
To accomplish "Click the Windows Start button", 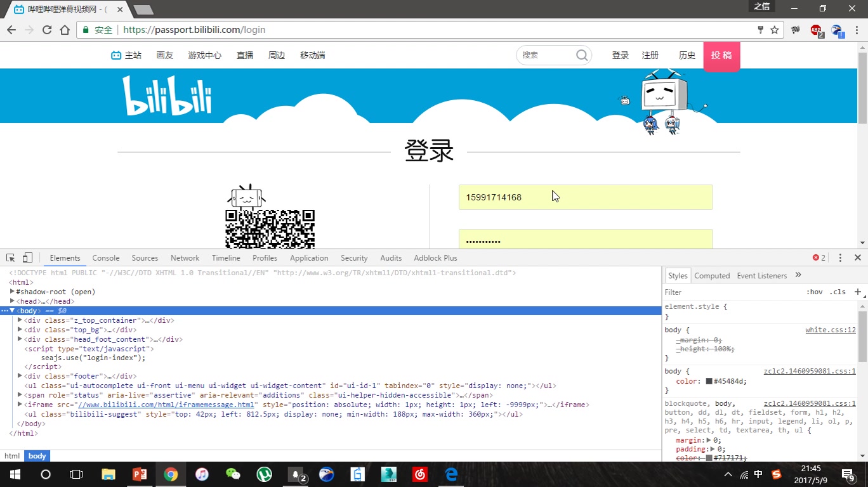I will pyautogui.click(x=15, y=474).
